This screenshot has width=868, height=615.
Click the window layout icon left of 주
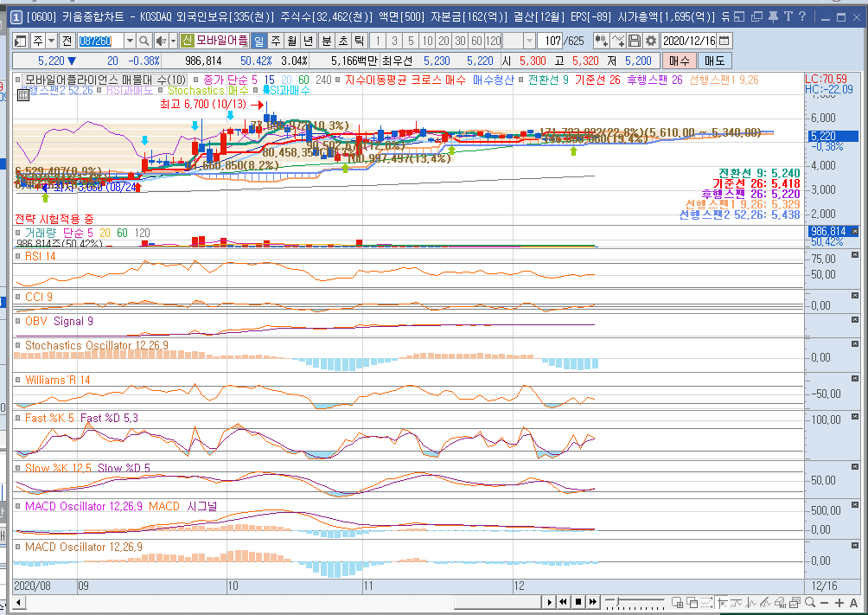(21, 41)
